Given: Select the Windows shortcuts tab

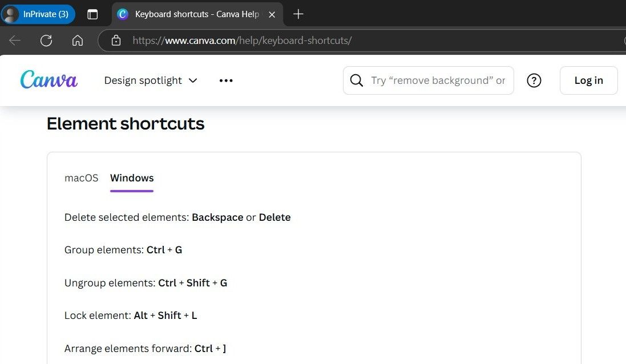Looking at the screenshot, I should 132,177.
